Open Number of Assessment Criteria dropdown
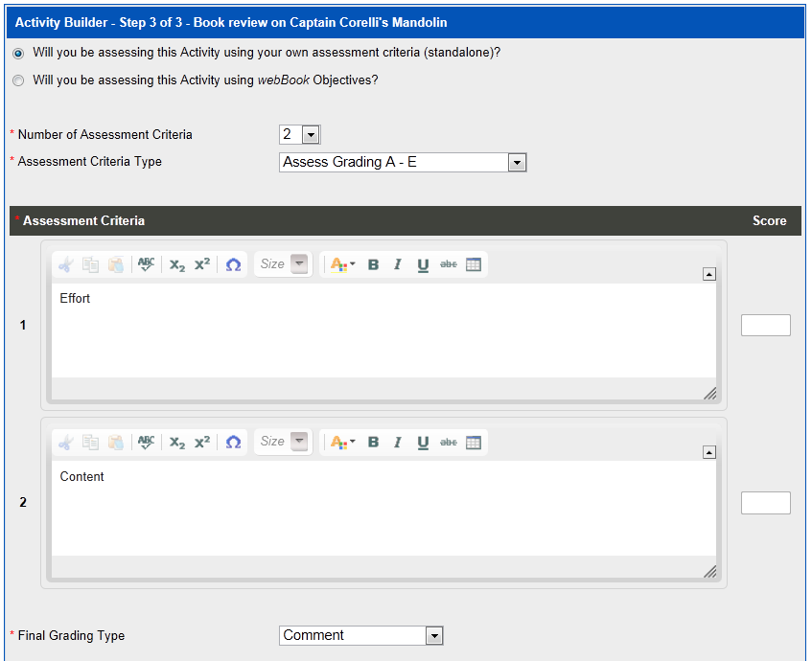 pos(311,135)
